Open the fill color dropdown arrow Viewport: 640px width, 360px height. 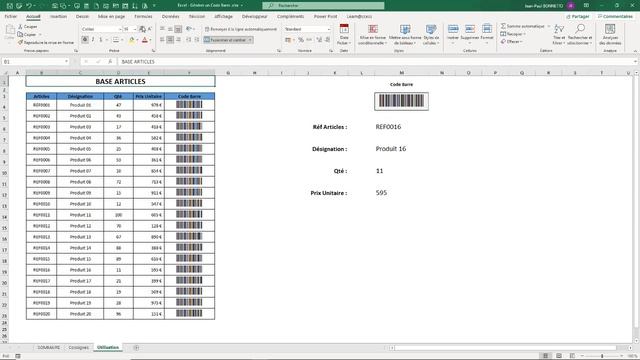(x=137, y=40)
